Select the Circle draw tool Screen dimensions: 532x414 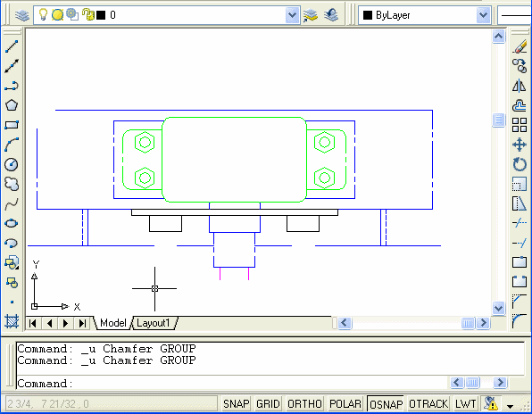click(12, 164)
